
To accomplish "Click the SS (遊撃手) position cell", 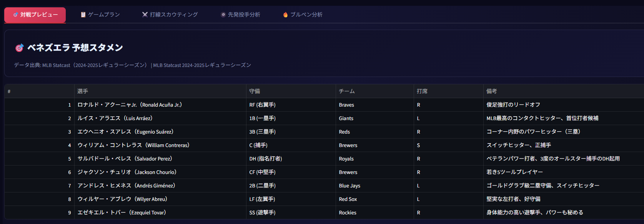I will pyautogui.click(x=291, y=212).
